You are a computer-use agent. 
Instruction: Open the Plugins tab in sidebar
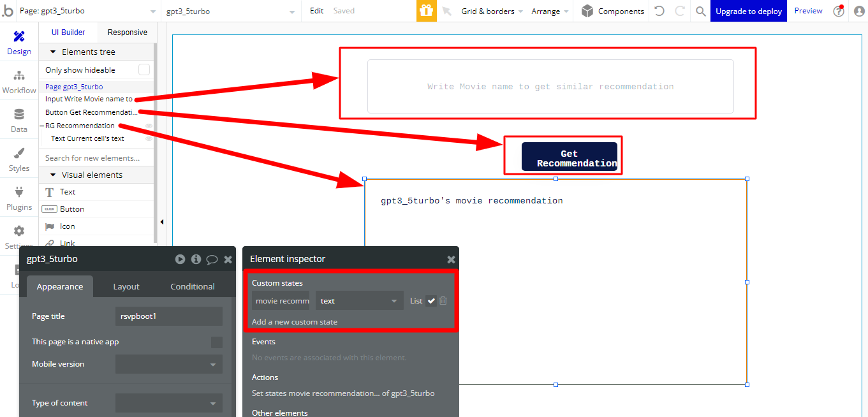pos(19,199)
